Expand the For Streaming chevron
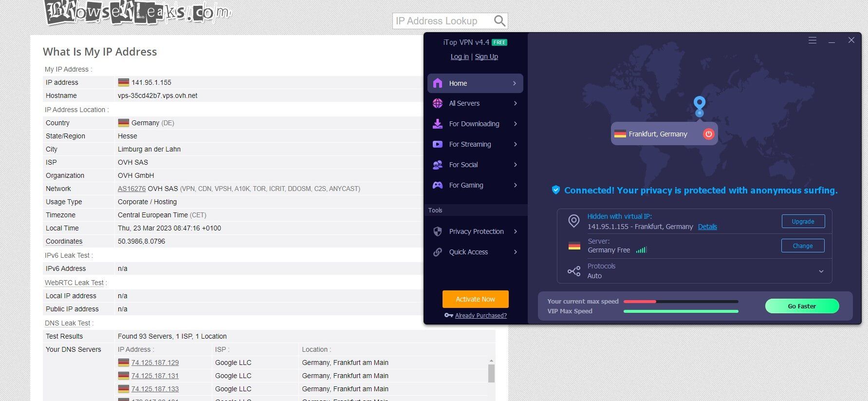 515,144
